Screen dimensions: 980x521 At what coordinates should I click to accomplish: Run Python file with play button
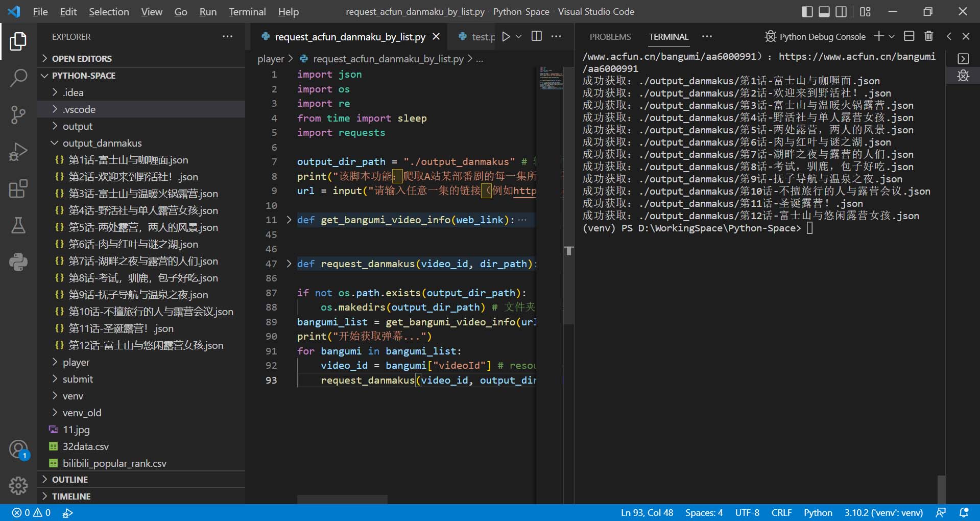pyautogui.click(x=506, y=37)
